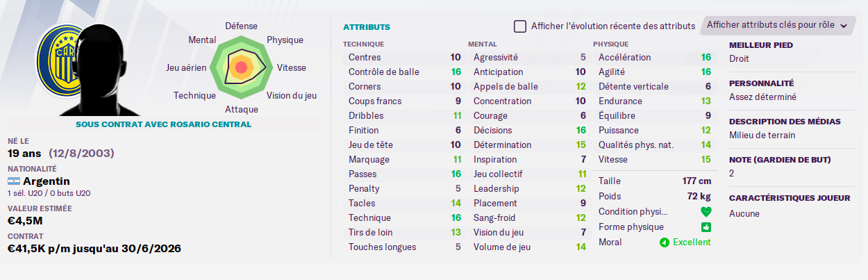Click the attribute radar polygon chart
The image size is (868, 280).
click(242, 67)
